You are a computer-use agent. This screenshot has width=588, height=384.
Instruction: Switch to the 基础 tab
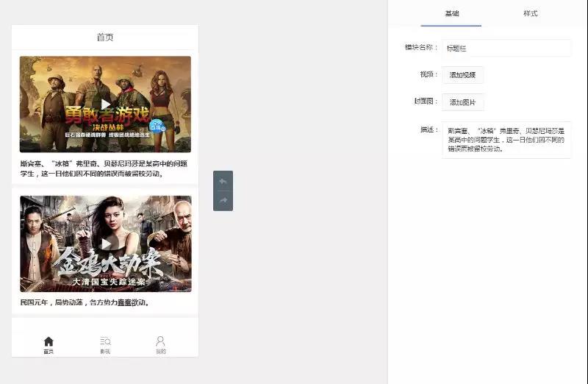[451, 13]
